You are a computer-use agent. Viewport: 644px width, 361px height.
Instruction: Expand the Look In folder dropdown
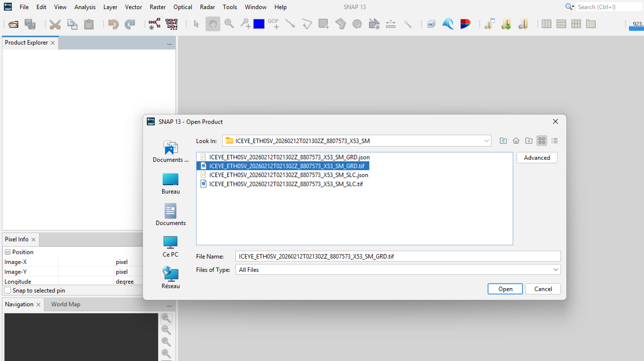coord(487,141)
